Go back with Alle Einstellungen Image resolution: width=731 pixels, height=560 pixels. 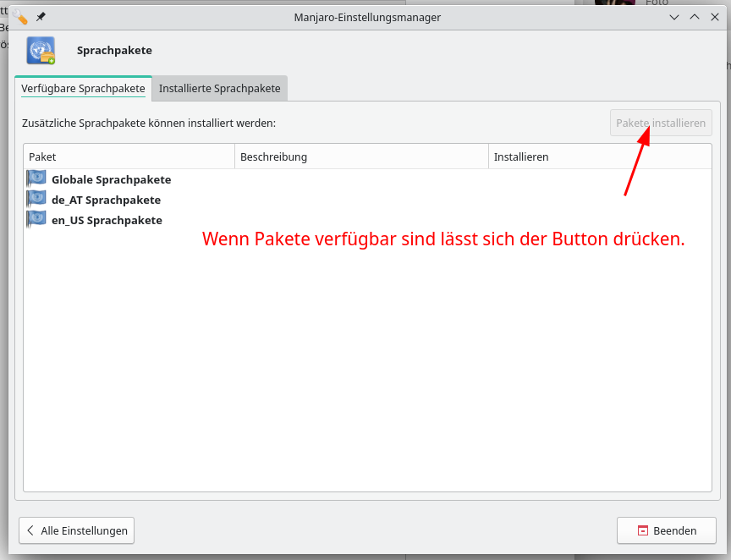click(76, 530)
